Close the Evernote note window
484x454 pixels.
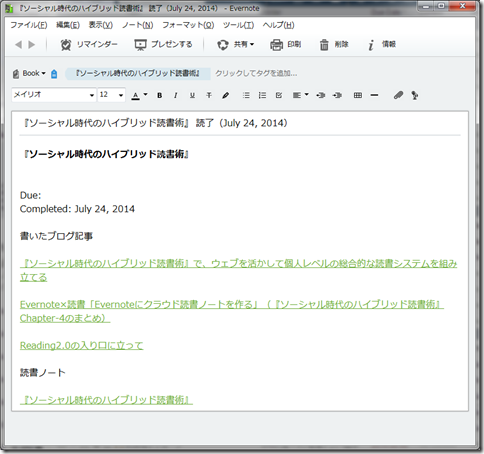click(x=462, y=6)
